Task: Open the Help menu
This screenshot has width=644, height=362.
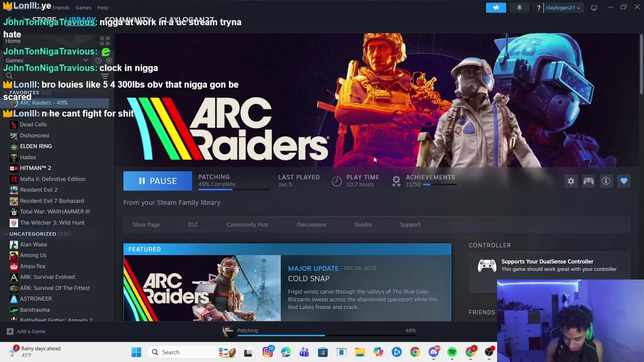Action: 103,8
